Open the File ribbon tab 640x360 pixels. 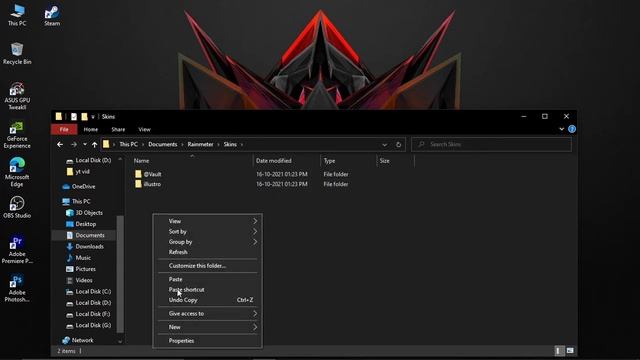pyautogui.click(x=64, y=129)
